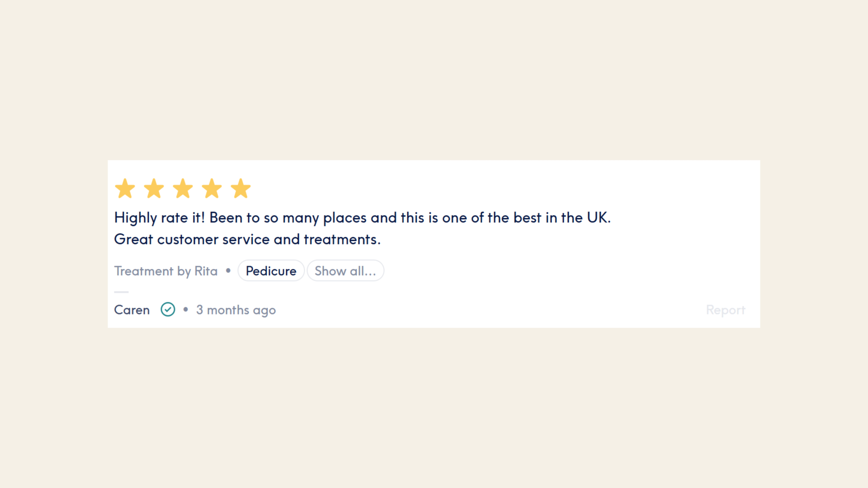Report this review
Viewport: 868px width, 488px height.
click(x=726, y=310)
